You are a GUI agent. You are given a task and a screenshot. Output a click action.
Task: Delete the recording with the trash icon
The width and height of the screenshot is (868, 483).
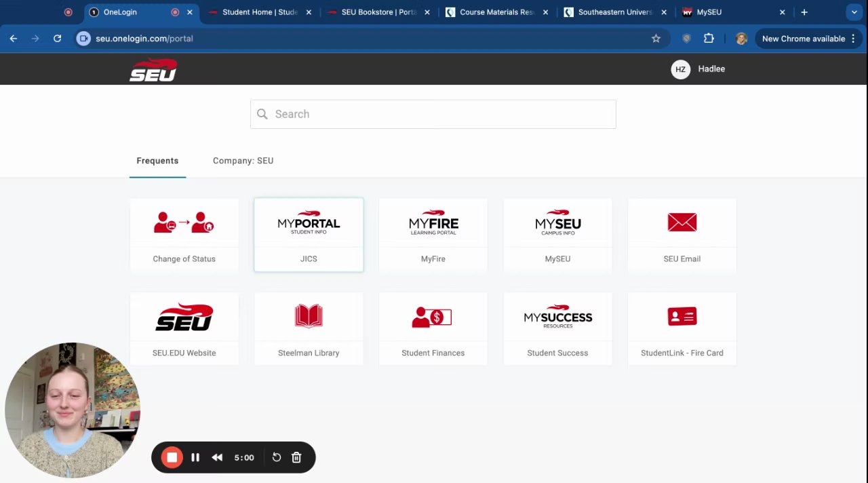(296, 457)
